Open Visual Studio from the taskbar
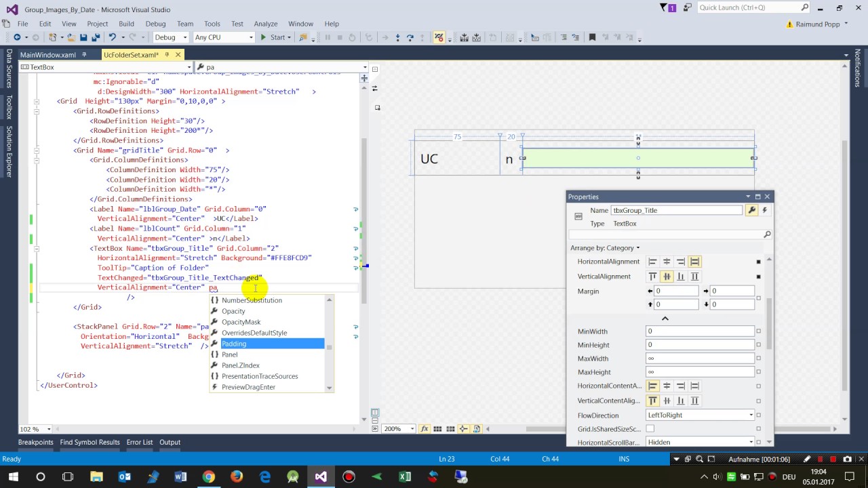The height and width of the screenshot is (488, 868). [321, 476]
